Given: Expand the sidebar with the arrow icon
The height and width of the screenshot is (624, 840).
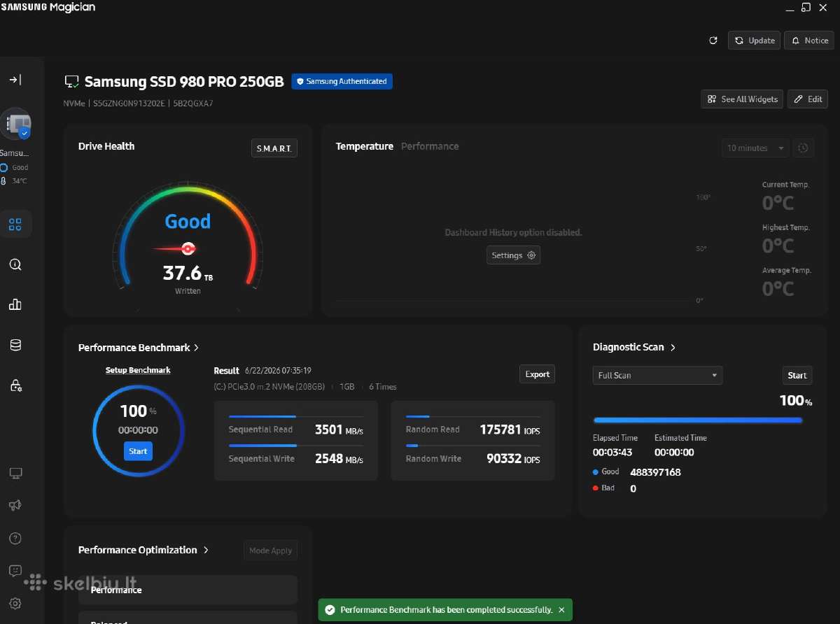Looking at the screenshot, I should click(15, 80).
